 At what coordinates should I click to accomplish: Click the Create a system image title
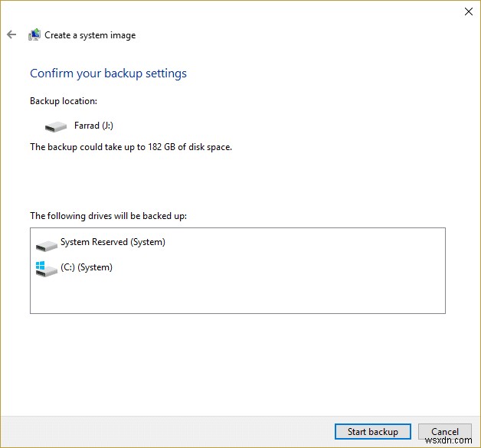click(x=90, y=35)
